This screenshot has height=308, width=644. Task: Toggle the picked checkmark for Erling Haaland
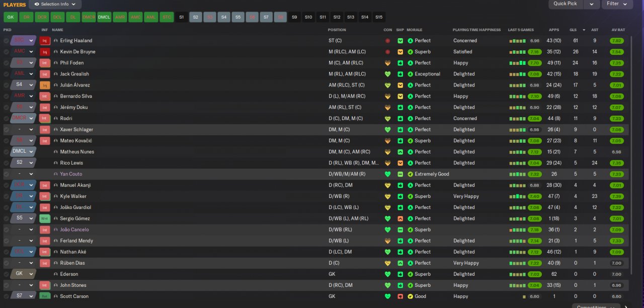point(6,41)
